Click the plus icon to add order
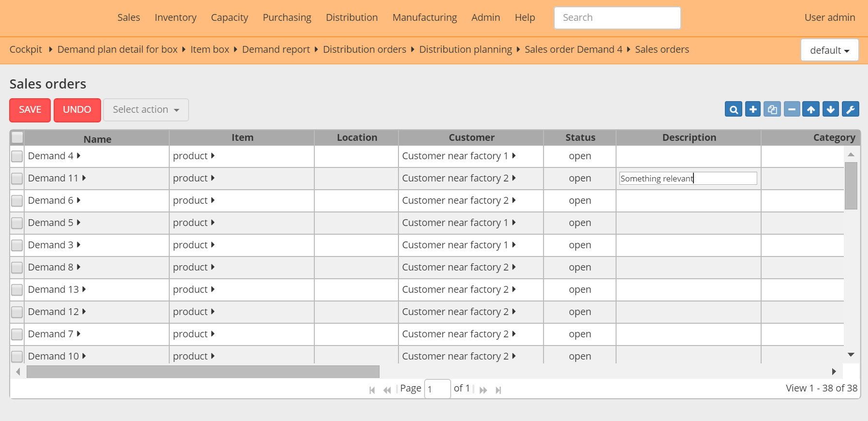The height and width of the screenshot is (421, 868). pos(752,109)
